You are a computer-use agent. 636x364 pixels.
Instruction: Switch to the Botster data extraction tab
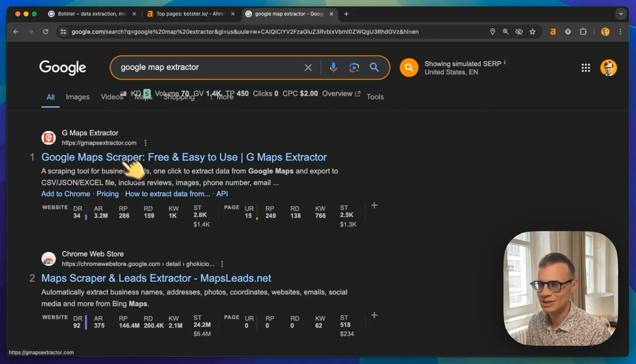coord(92,14)
